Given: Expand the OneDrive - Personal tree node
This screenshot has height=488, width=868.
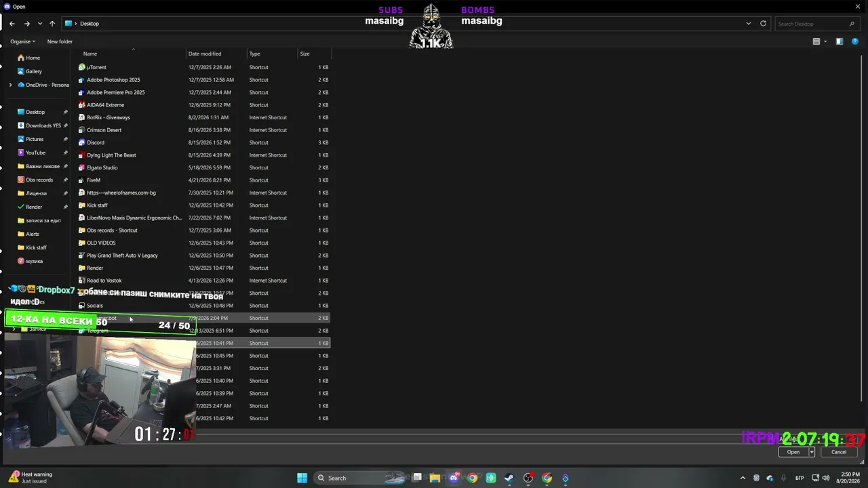Looking at the screenshot, I should [10, 85].
